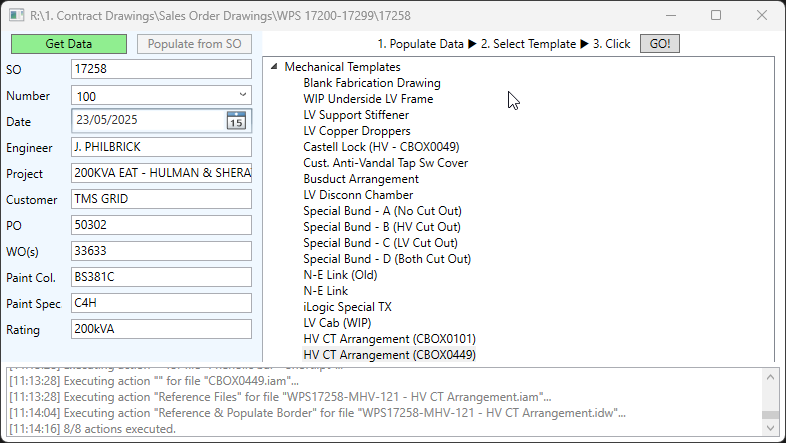Click the log scroll-down arrow
The image size is (786, 443).
(x=771, y=428)
